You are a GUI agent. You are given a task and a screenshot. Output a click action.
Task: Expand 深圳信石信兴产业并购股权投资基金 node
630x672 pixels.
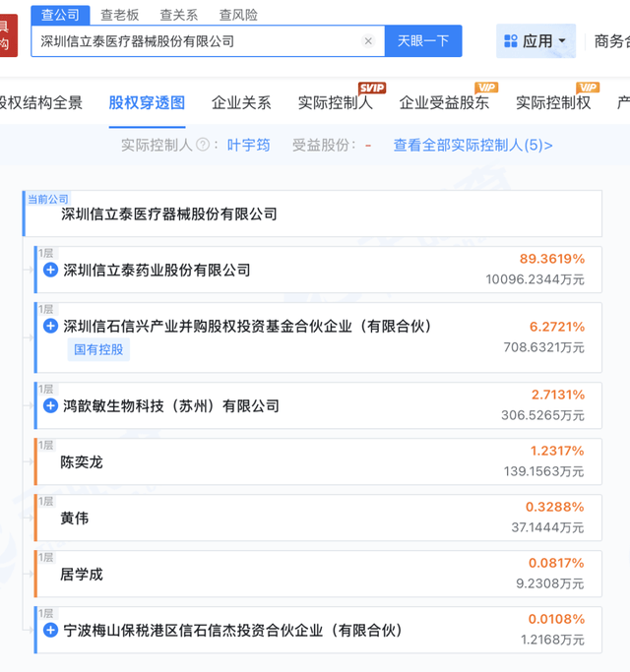point(50,326)
